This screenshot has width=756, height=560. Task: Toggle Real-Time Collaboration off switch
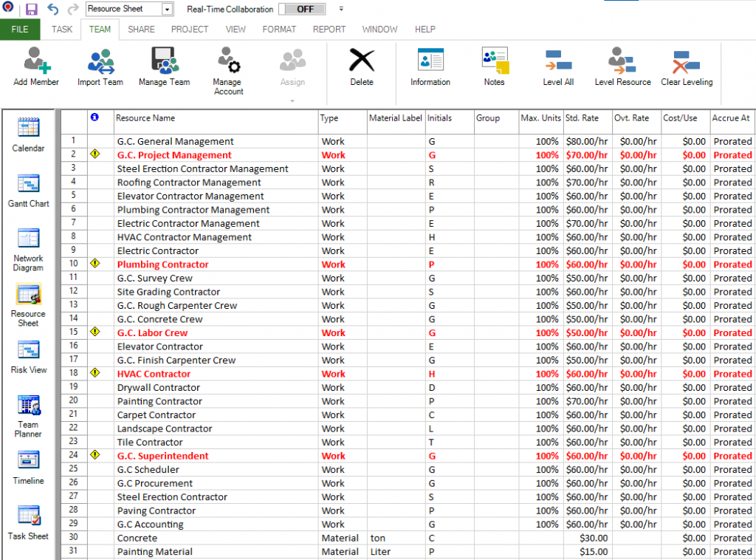(301, 10)
